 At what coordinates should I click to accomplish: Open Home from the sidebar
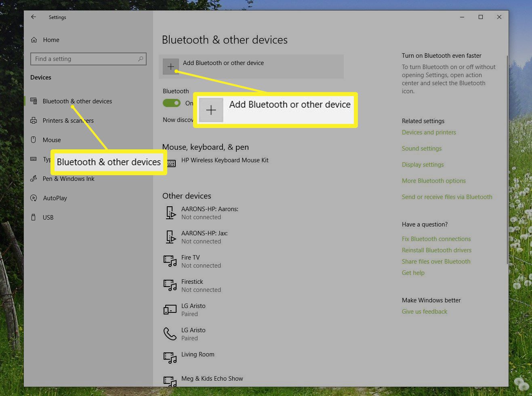(x=51, y=40)
